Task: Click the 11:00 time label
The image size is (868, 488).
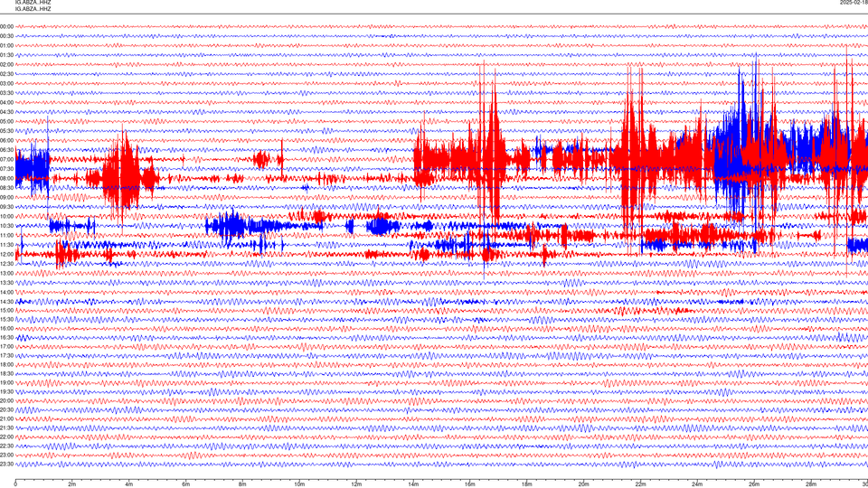Action: point(6,235)
